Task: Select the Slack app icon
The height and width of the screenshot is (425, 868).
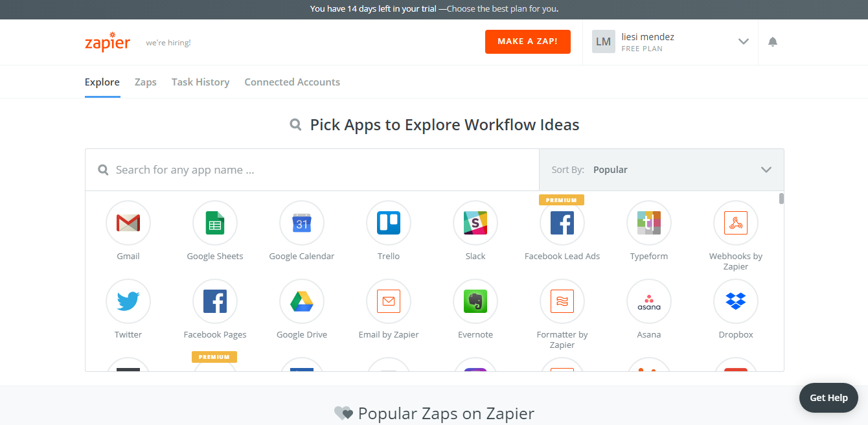Action: click(475, 223)
